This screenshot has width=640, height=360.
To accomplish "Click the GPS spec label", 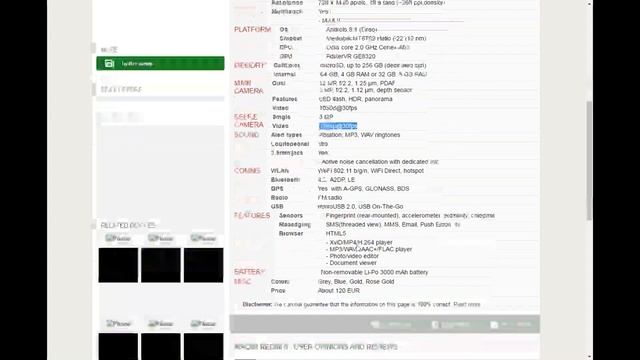I will 277,189.
